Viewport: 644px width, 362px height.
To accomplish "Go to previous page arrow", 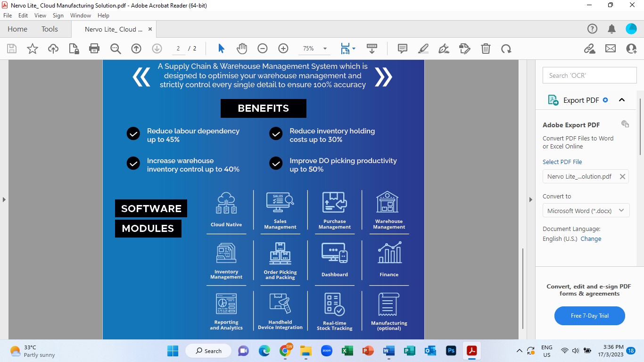I will click(x=136, y=49).
